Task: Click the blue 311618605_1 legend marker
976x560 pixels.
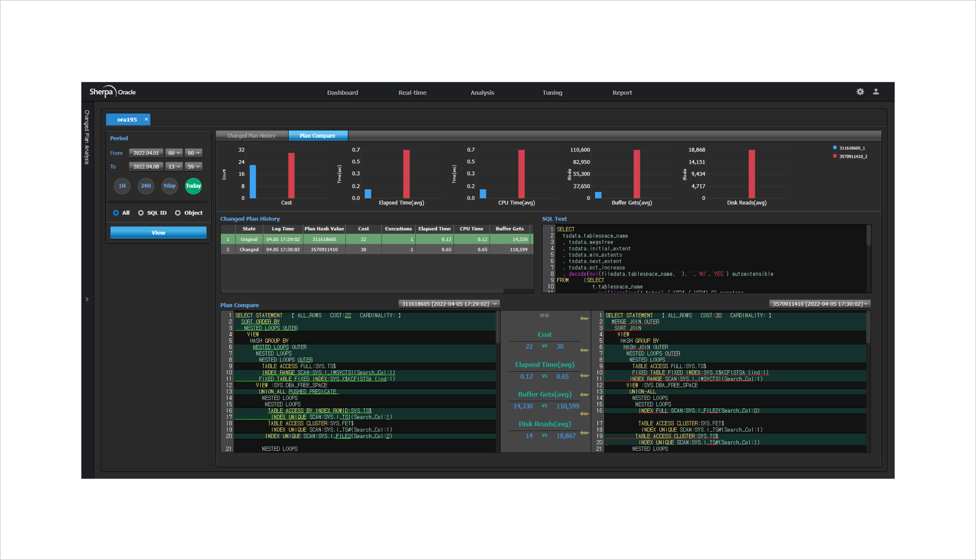Action: pos(835,148)
